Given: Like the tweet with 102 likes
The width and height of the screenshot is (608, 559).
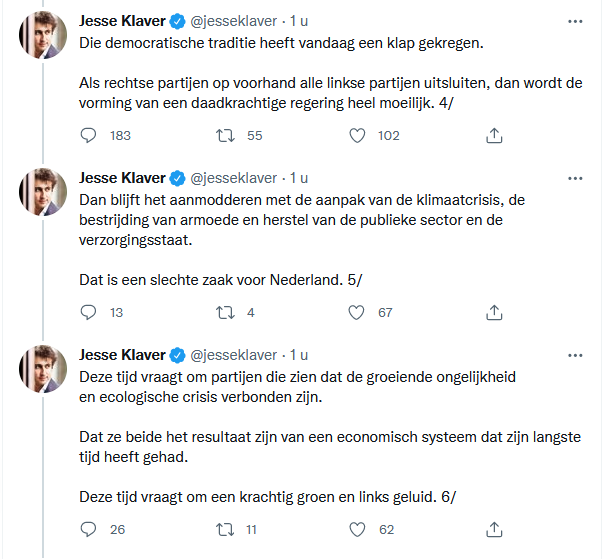Looking at the screenshot, I should [355, 135].
